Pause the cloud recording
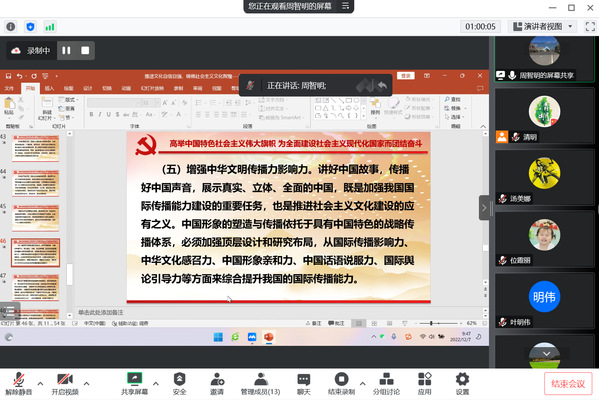The image size is (599, 400). (x=66, y=50)
